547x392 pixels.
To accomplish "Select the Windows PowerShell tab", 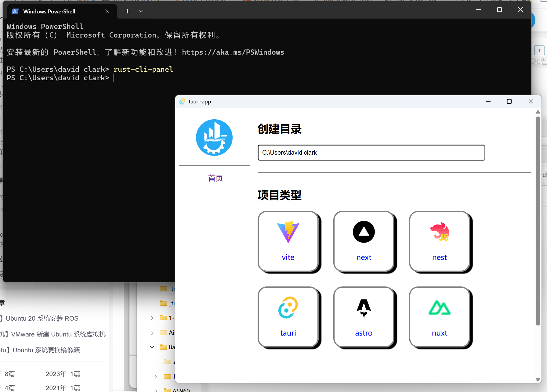I will tap(62, 11).
